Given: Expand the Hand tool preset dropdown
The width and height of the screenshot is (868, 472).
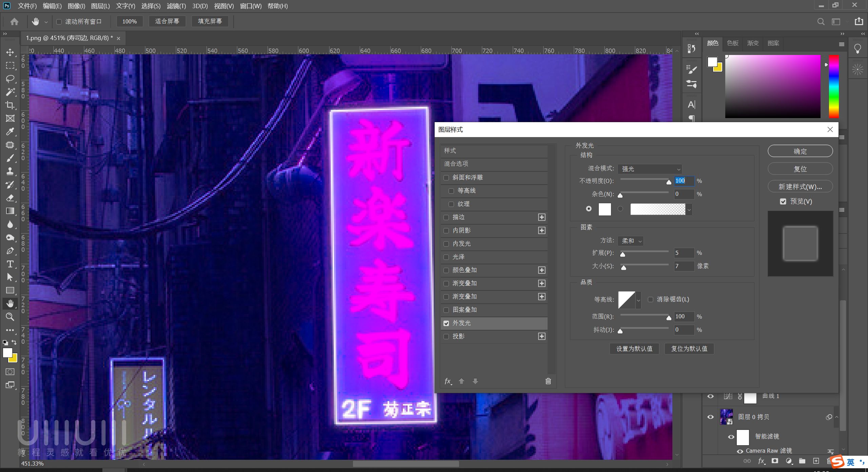Looking at the screenshot, I should pyautogui.click(x=46, y=22).
